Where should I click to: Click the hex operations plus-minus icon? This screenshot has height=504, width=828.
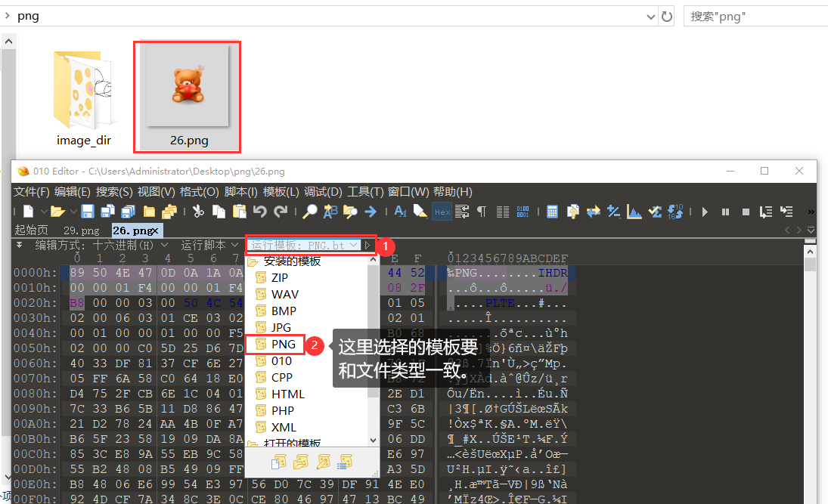click(x=613, y=212)
